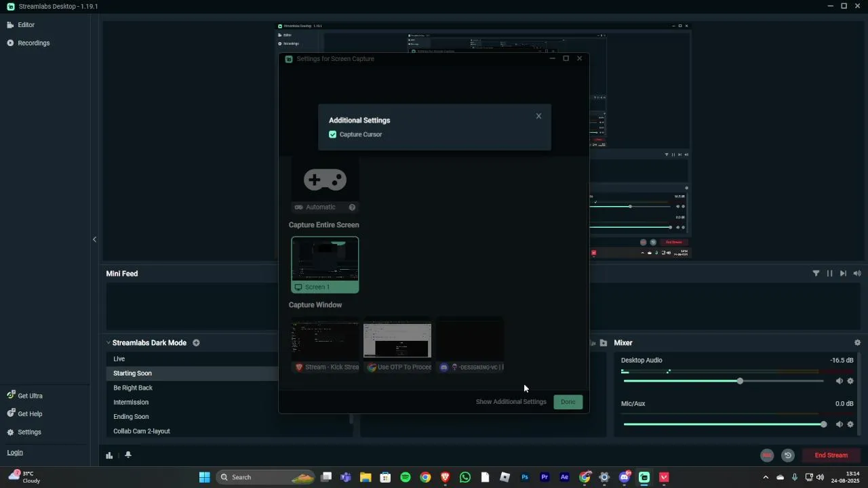Adjust the Desktop Audio volume slider
Viewport: 868px width, 488px height.
click(724, 382)
